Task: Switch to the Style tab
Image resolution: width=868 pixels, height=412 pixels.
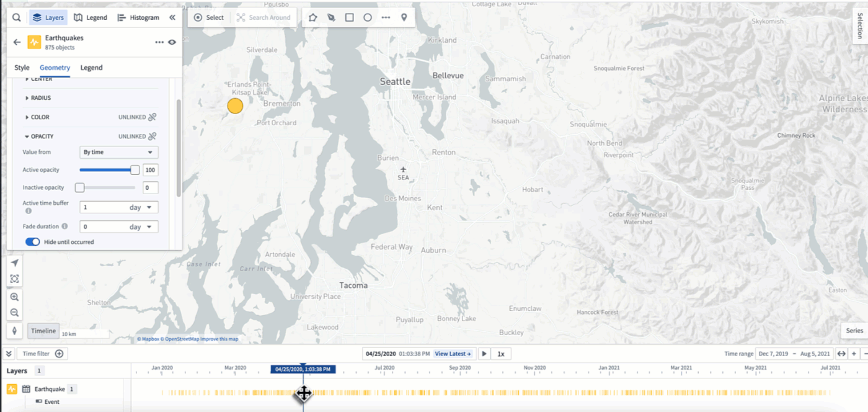Action: pyautogui.click(x=22, y=68)
